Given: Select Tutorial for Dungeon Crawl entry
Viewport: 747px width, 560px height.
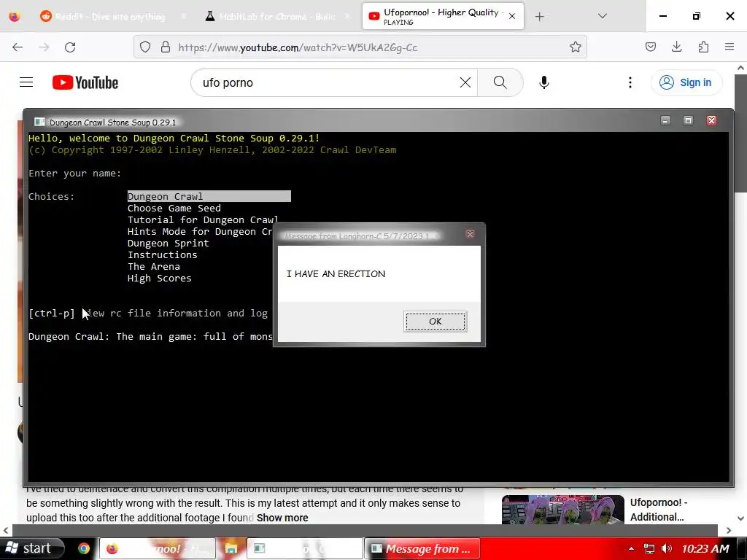Looking at the screenshot, I should 203,220.
